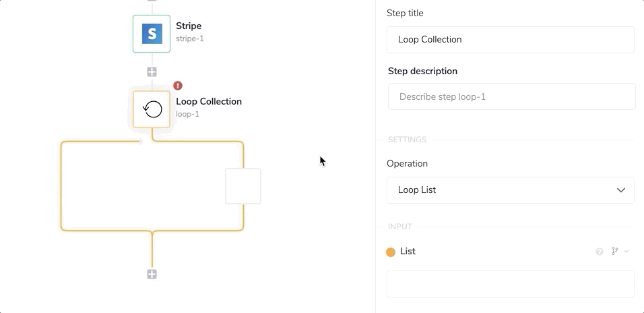Click plus button below the loop branch

pyautogui.click(x=152, y=274)
